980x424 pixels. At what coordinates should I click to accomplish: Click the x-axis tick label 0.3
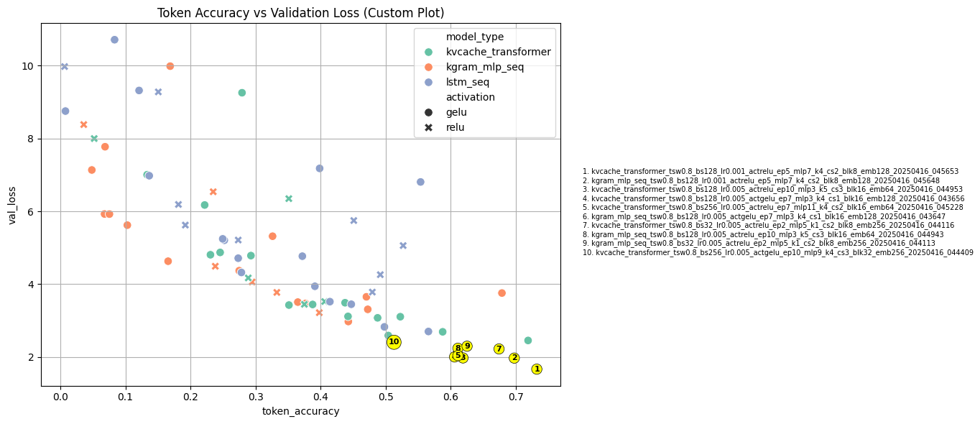point(256,396)
